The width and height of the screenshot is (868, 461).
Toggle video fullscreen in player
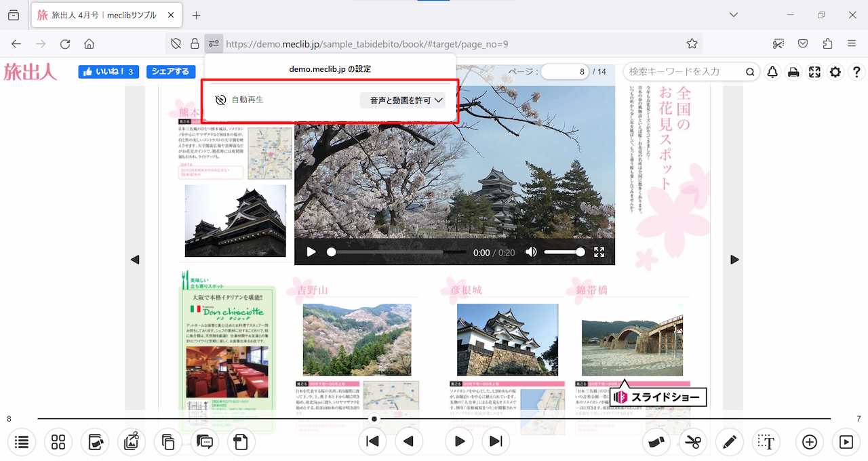tap(599, 252)
